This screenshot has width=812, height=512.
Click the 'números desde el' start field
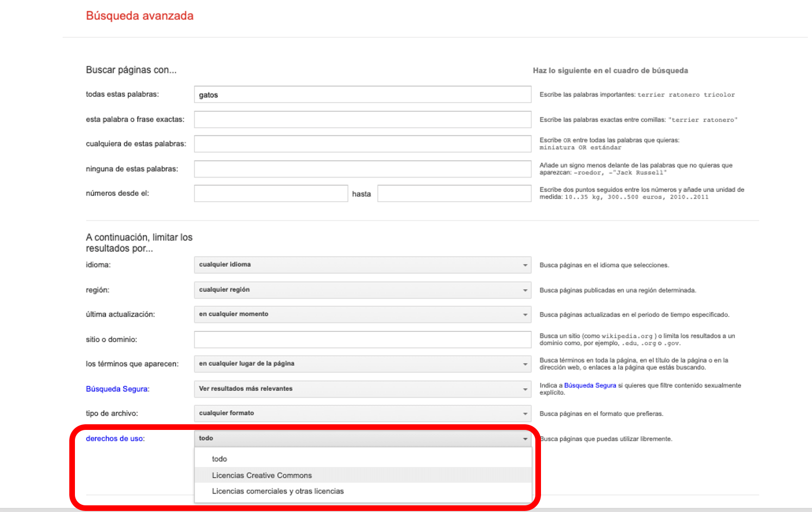270,193
